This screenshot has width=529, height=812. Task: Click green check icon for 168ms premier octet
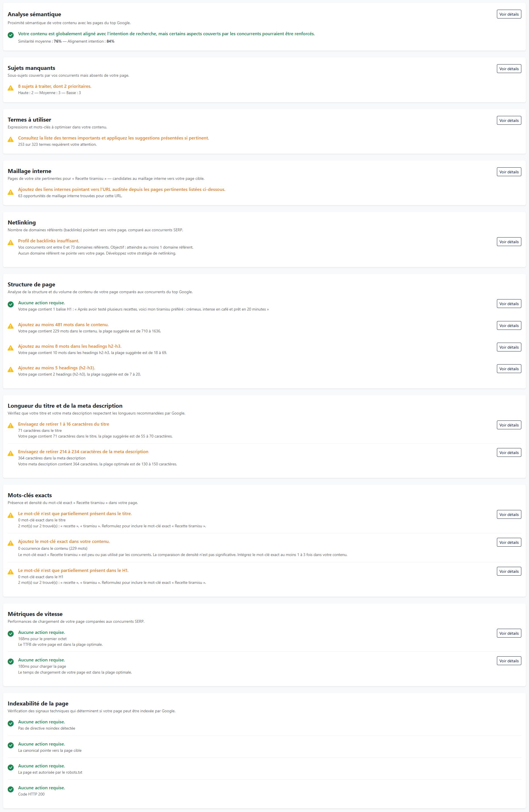[11, 634]
